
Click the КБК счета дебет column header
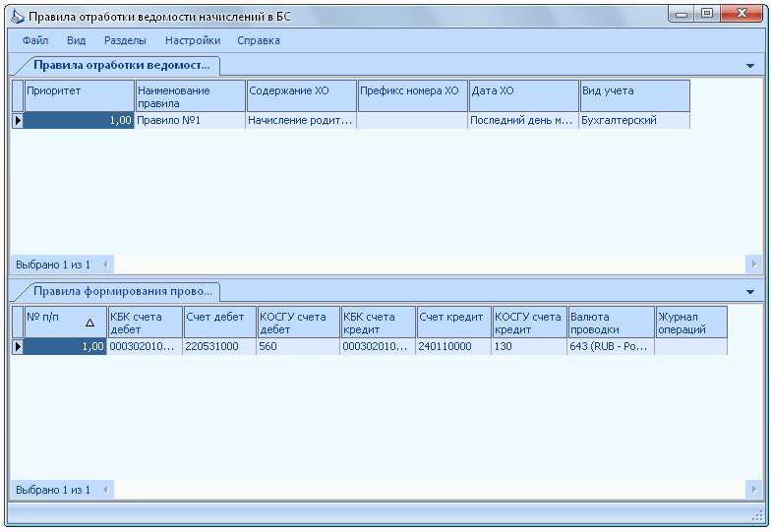coord(146,323)
